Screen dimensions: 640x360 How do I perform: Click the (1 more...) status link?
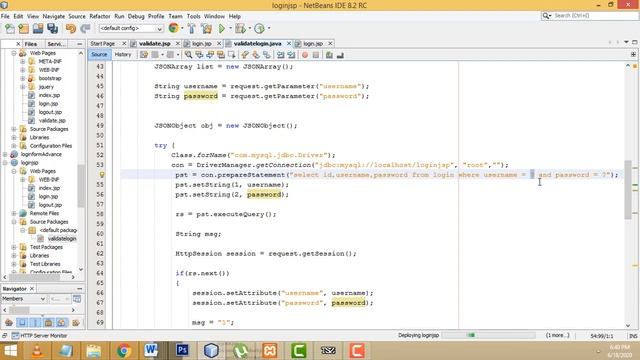click(x=557, y=335)
